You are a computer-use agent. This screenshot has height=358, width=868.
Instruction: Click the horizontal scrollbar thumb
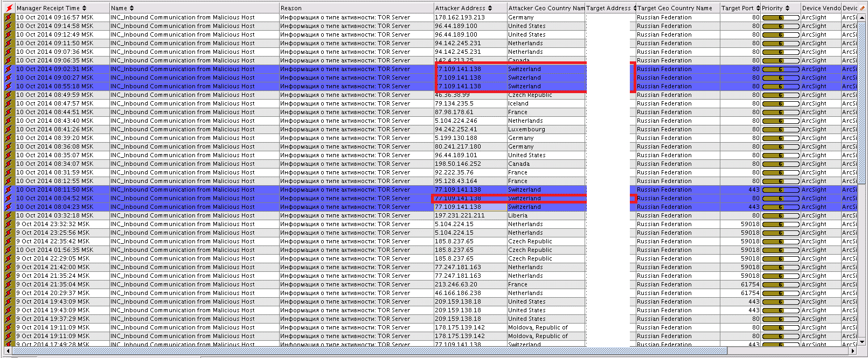[370, 351]
